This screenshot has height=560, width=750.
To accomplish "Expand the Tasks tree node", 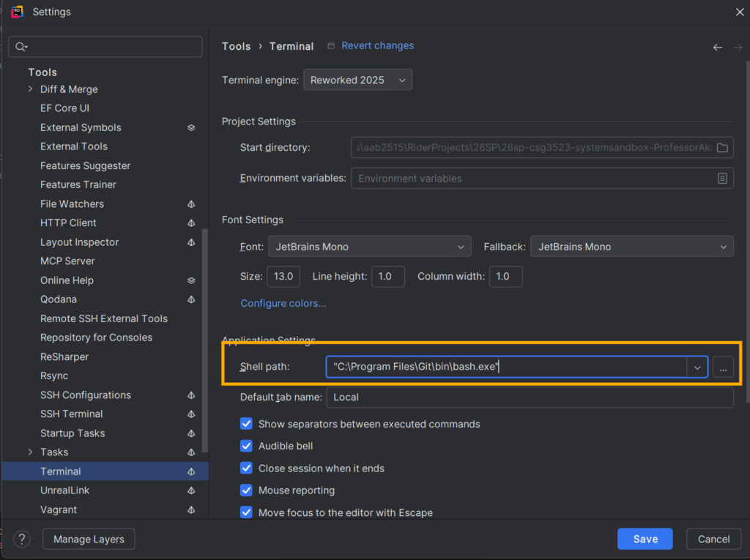I will coord(31,452).
